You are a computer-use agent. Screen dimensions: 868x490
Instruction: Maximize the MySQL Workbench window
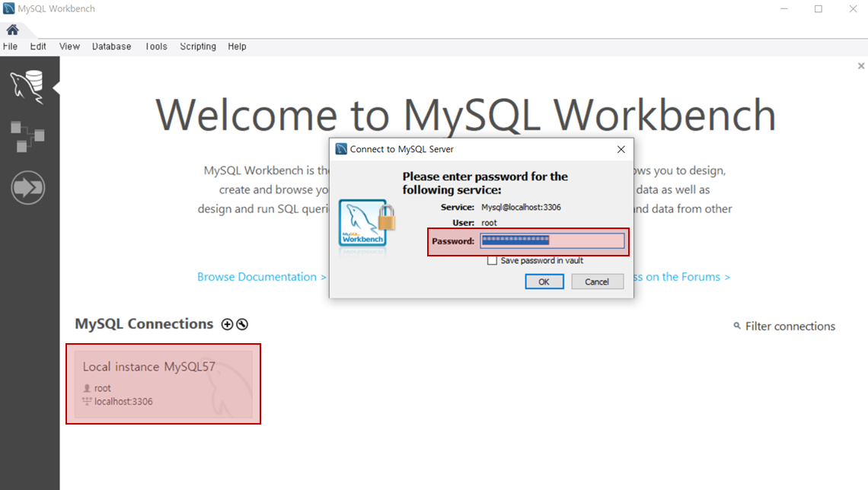click(819, 8)
